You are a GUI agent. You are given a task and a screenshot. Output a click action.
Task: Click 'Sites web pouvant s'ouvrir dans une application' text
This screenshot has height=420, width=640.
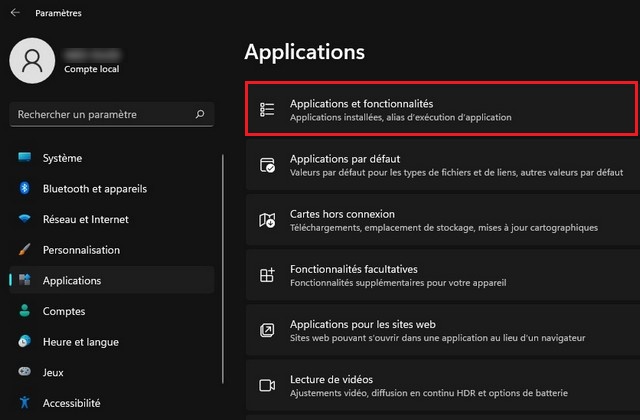click(438, 338)
